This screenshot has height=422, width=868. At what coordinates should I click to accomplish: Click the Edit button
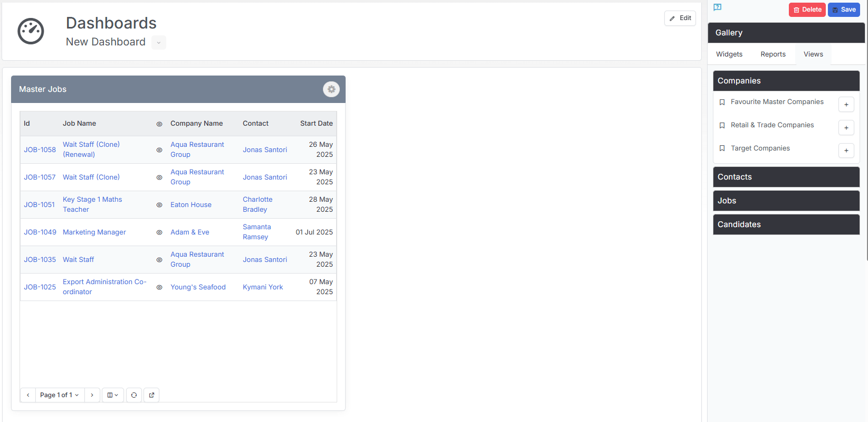(x=680, y=18)
